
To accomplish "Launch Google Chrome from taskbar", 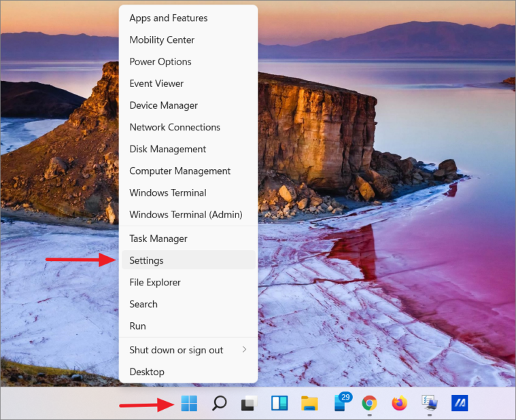I will pyautogui.click(x=370, y=403).
